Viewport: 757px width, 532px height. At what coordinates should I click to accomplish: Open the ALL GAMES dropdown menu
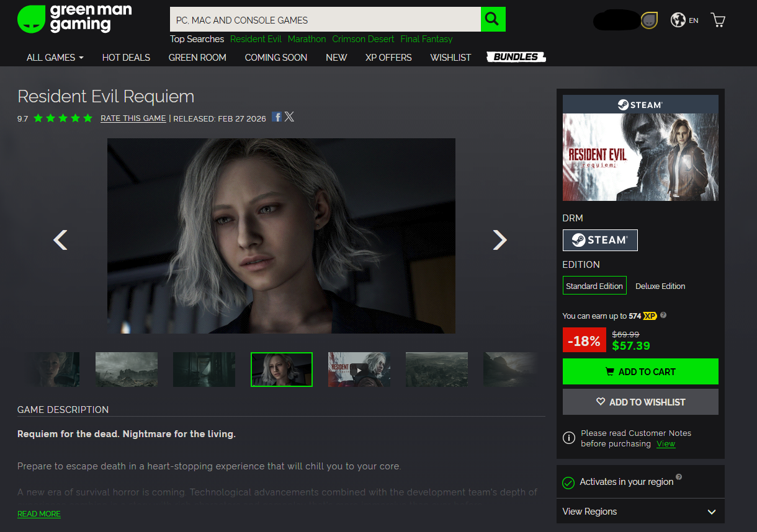tap(55, 57)
